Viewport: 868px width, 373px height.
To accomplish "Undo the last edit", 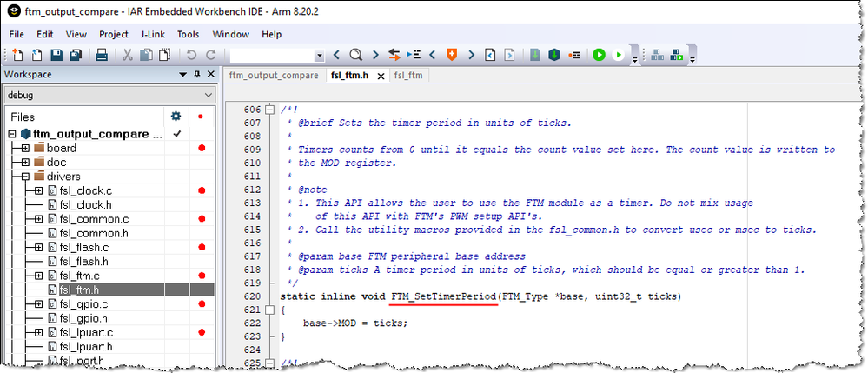I will click(x=191, y=55).
